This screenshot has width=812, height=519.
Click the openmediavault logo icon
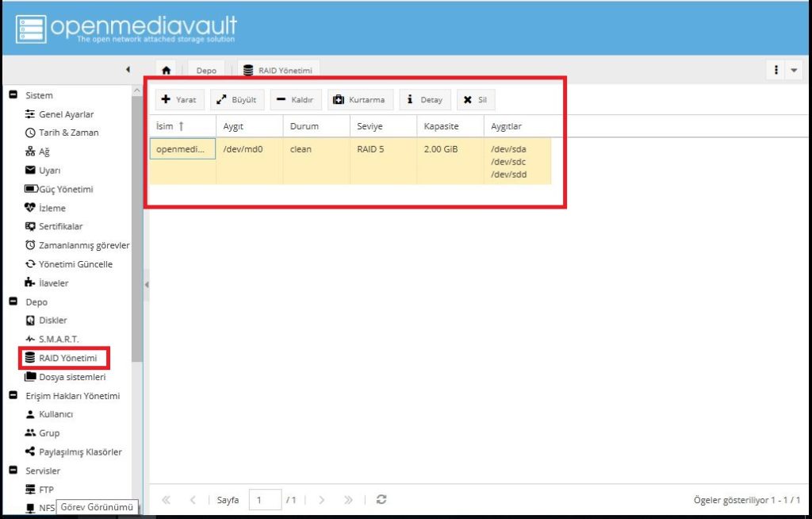click(31, 29)
